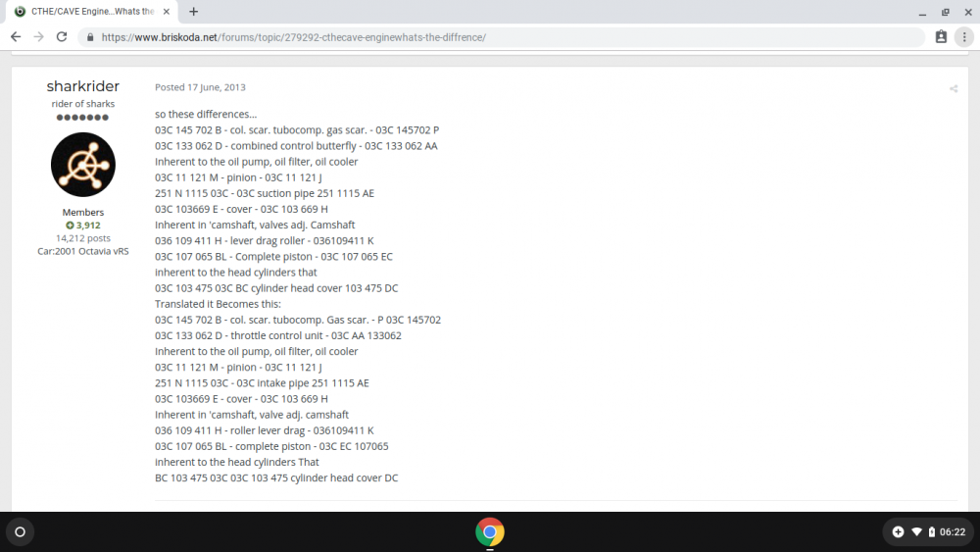Minimize the browser window

click(x=922, y=12)
